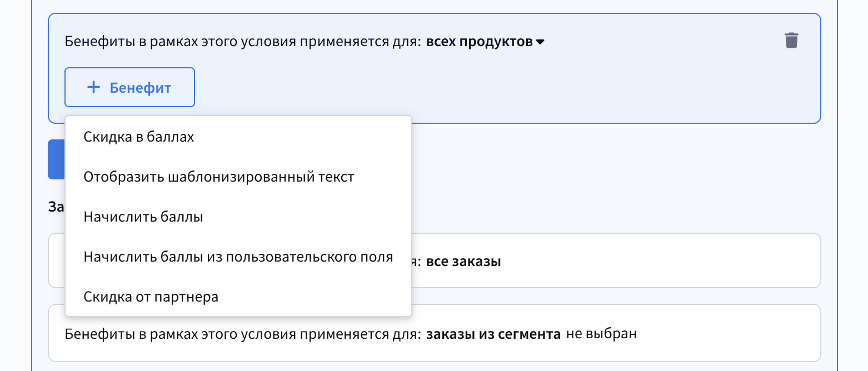868x371 pixels.
Task: Click the caret arrow after всех продуктов
Action: pyautogui.click(x=540, y=42)
